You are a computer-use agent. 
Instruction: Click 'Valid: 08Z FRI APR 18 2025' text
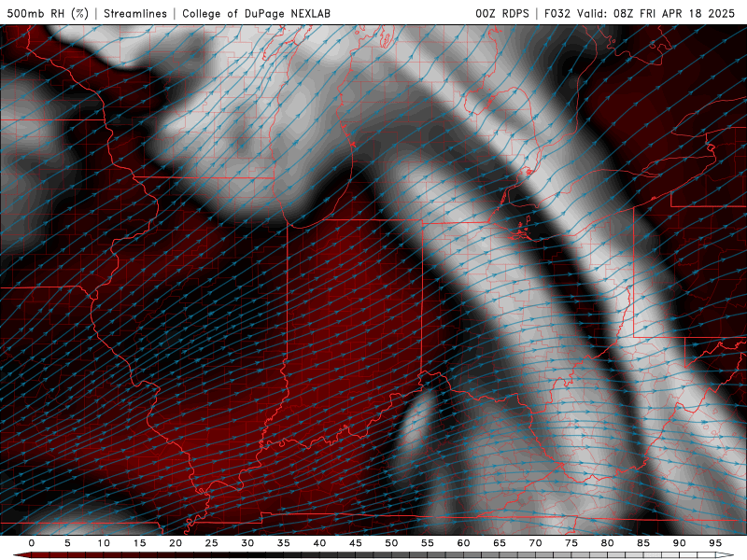pyautogui.click(x=656, y=13)
